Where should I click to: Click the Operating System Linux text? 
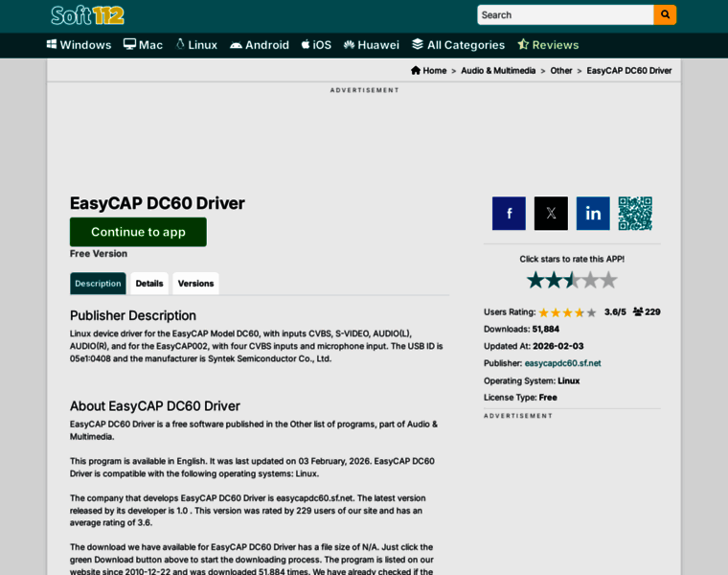[x=532, y=380]
